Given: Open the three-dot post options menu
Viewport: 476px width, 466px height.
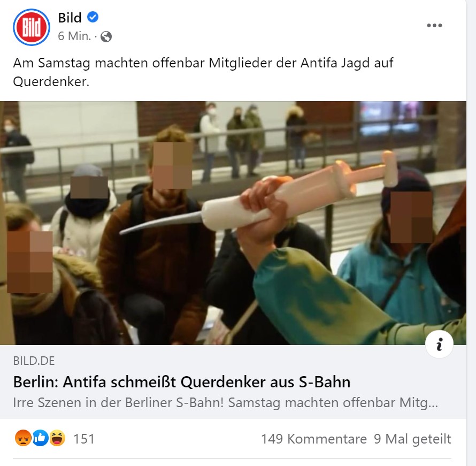Looking at the screenshot, I should pyautogui.click(x=434, y=25).
